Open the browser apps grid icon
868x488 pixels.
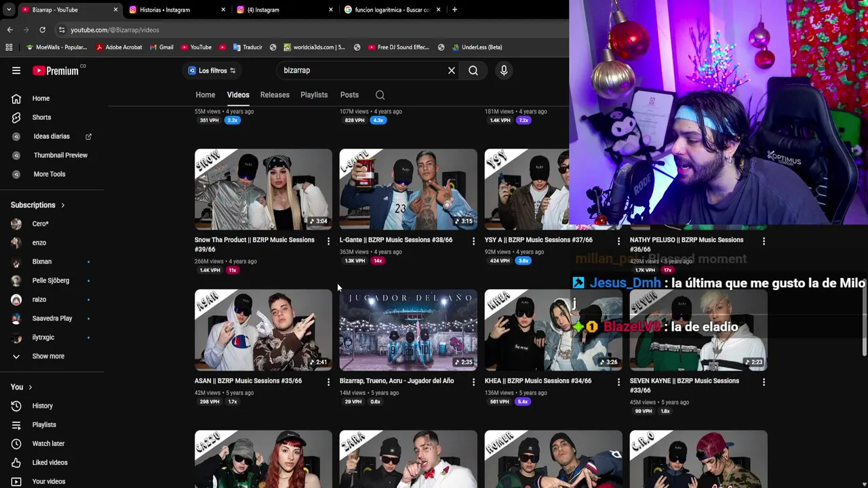click(x=9, y=47)
